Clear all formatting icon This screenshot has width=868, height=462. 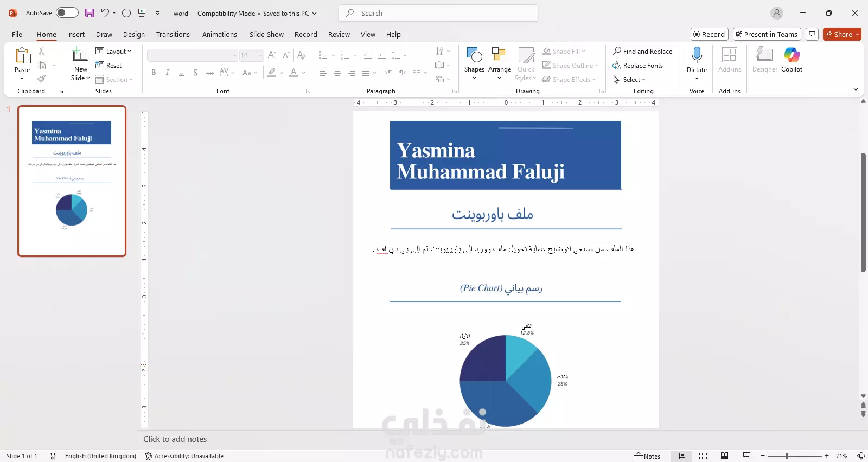pyautogui.click(x=302, y=55)
